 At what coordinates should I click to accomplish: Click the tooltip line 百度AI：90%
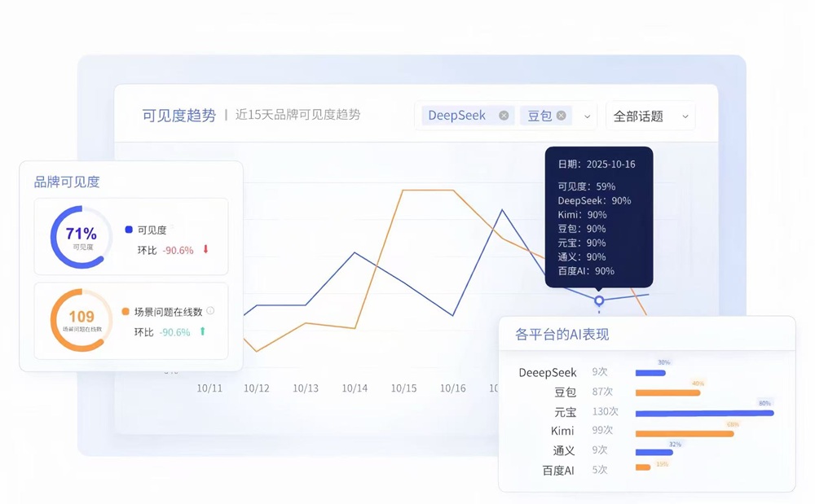click(586, 271)
